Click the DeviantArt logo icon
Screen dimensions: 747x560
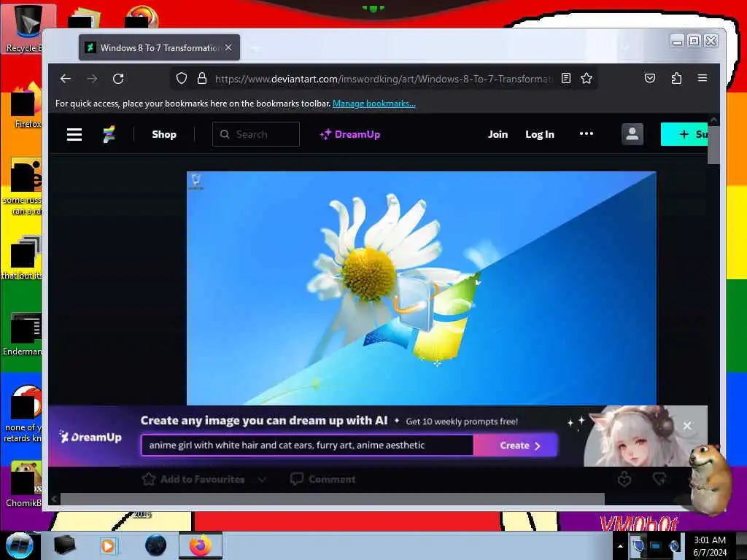(x=109, y=134)
